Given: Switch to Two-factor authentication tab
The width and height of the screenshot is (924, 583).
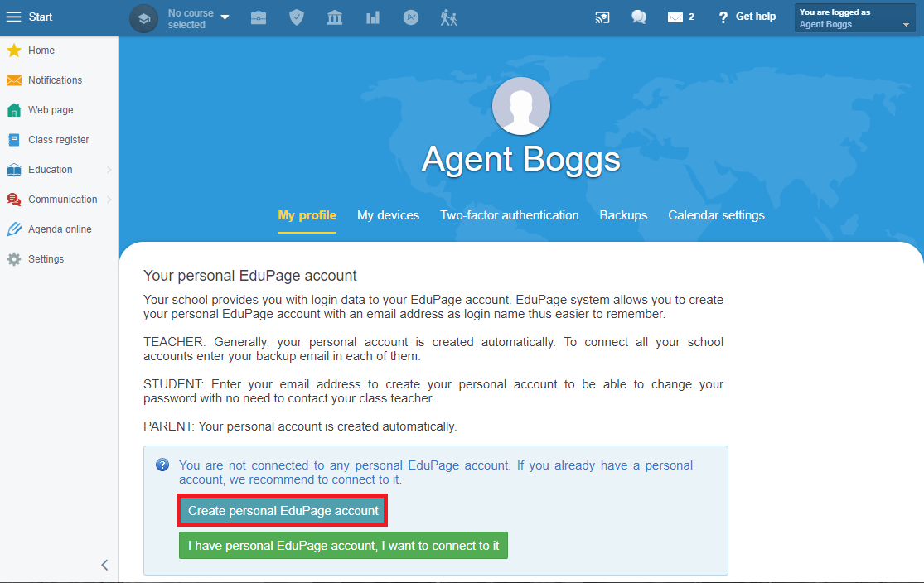Looking at the screenshot, I should click(509, 215).
